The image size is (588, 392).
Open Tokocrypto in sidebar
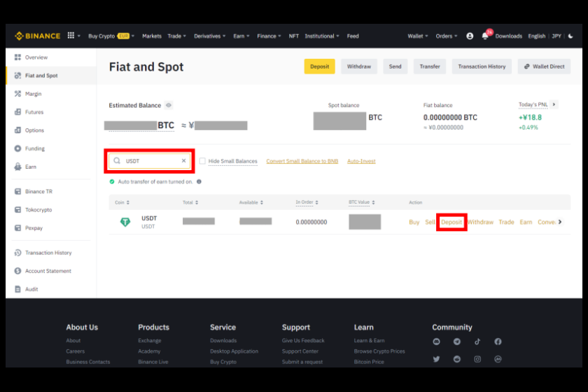[x=51, y=210]
